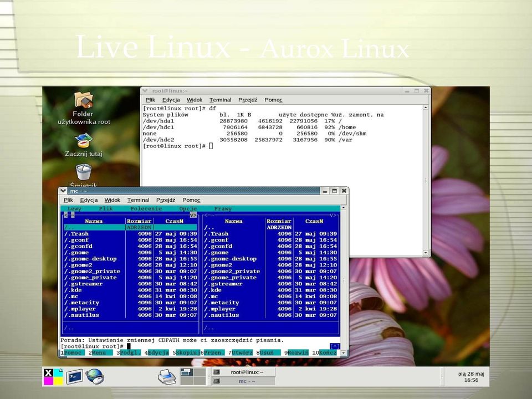Click the 6 Przen. function key button
This screenshot has width=532, height=399.
tap(214, 352)
